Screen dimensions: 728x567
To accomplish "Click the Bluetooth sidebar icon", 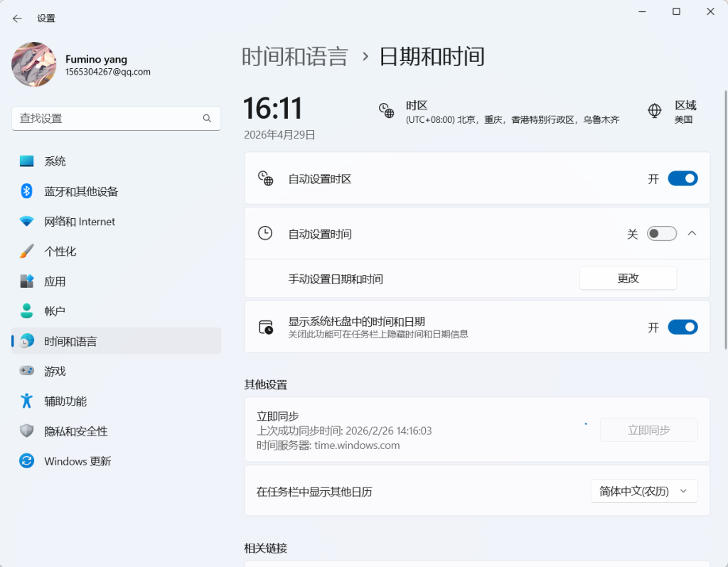I will pos(26,191).
